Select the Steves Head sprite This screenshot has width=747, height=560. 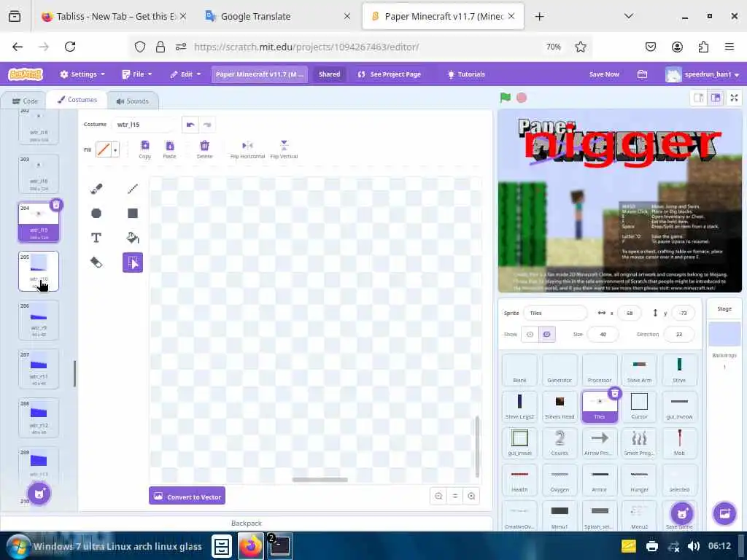560,406
